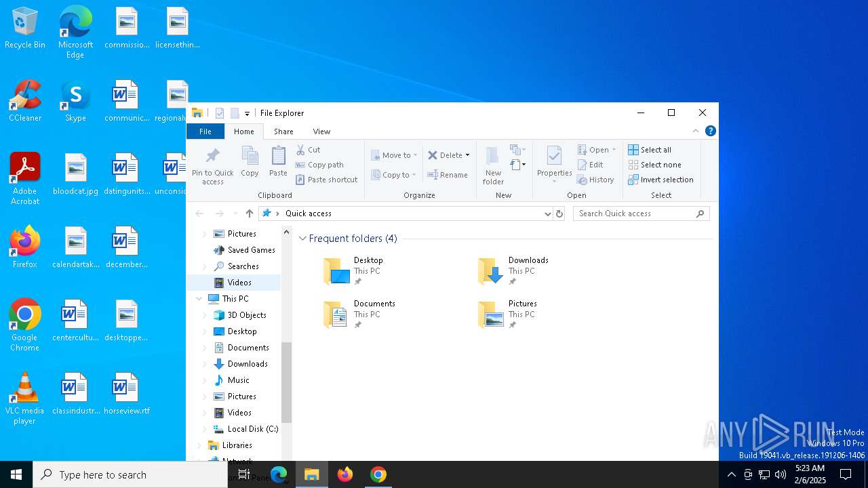Click Chrome icon in the taskbar
Viewport: 868px width, 488px height.
[378, 474]
